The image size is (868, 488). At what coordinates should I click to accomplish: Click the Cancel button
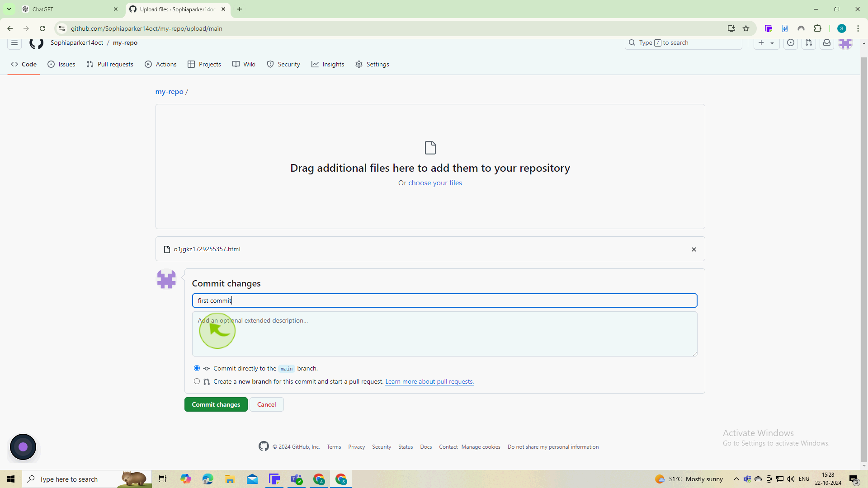pos(266,404)
